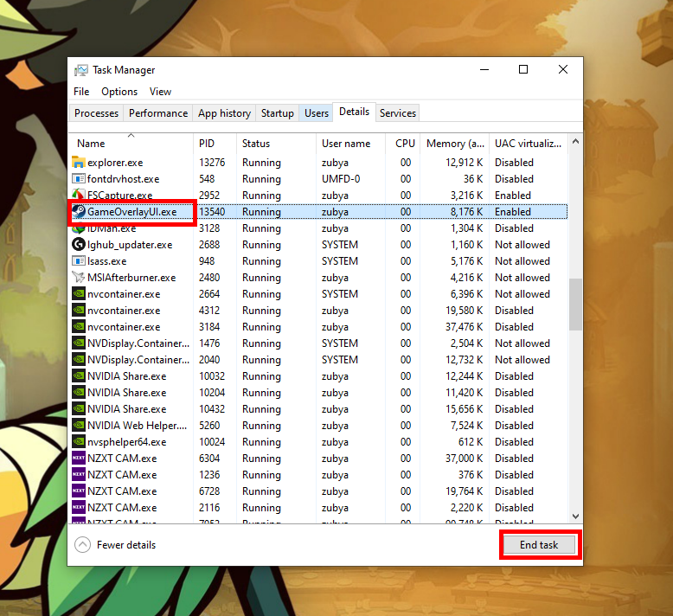Open the View menu

point(160,92)
